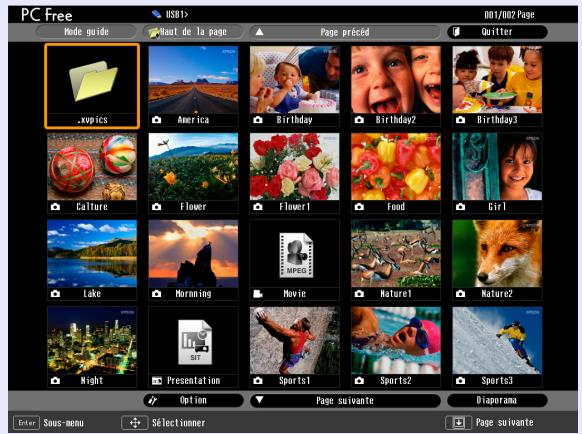This screenshot has width=582, height=434.
Task: Click the Presentation file name label
Action: 193,381
